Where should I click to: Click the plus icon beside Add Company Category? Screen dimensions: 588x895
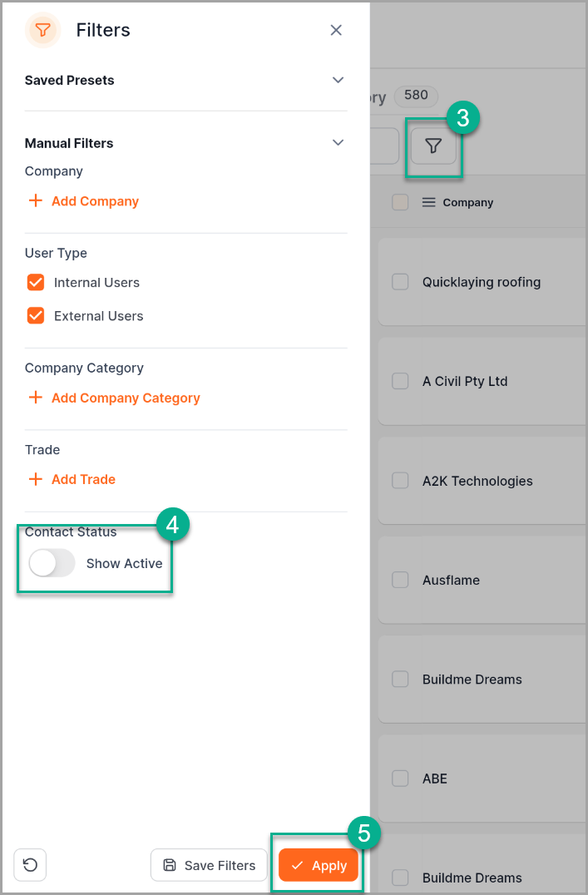click(x=35, y=398)
